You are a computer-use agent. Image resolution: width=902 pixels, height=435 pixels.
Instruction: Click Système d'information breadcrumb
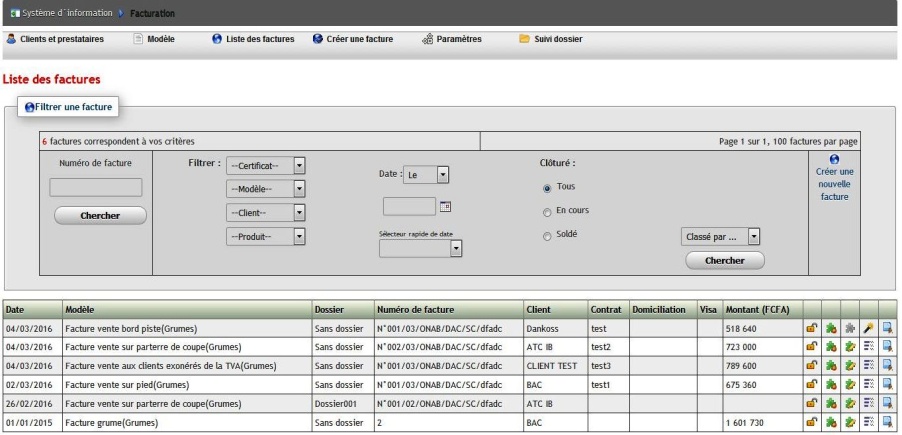click(67, 13)
